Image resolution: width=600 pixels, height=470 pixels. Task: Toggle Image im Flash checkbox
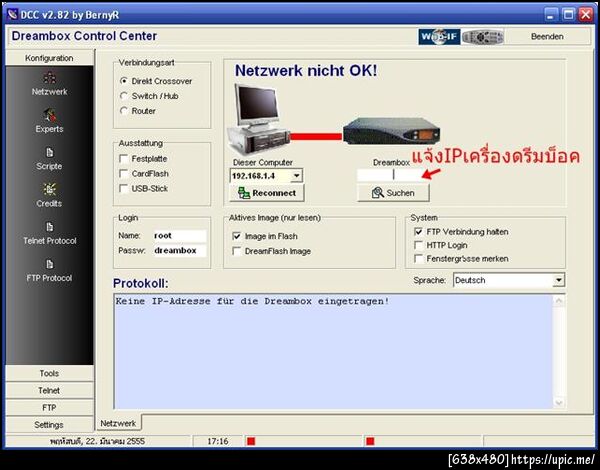pos(237,236)
